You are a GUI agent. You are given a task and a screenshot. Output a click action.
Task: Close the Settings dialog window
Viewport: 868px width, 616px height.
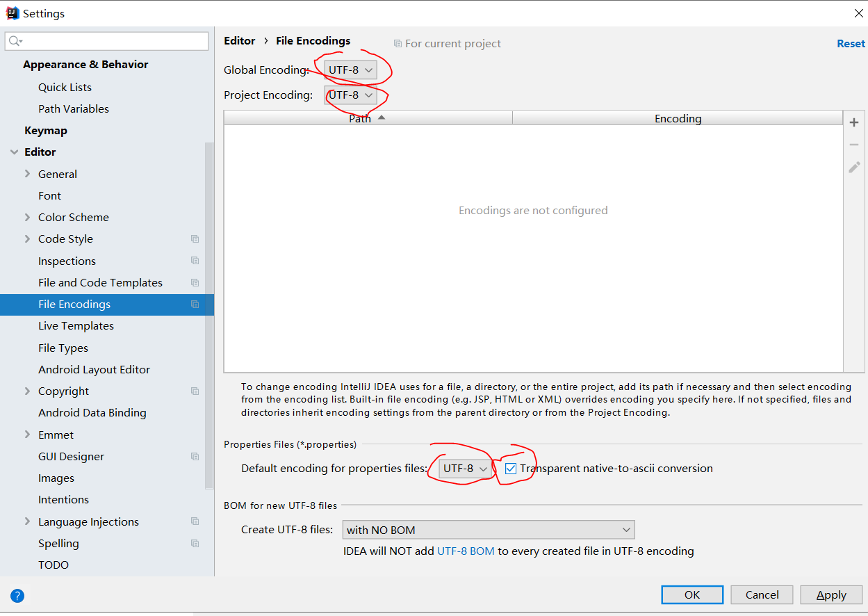tap(858, 13)
